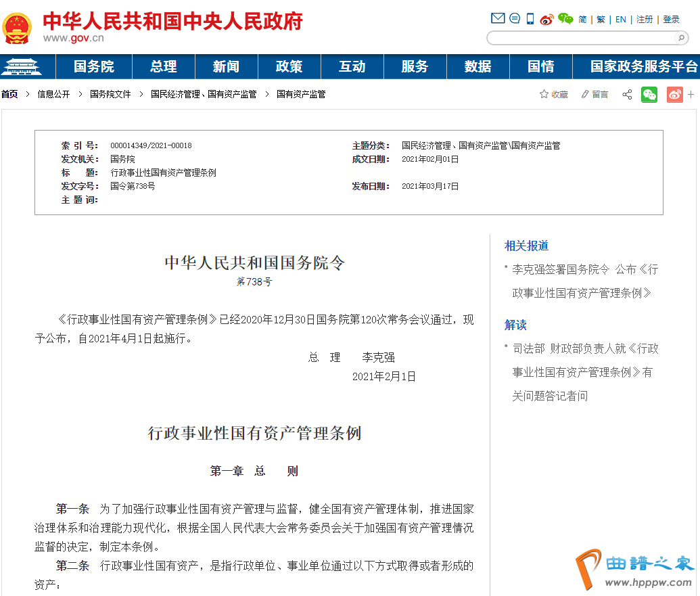Click the email envelope icon in header

[498, 19]
